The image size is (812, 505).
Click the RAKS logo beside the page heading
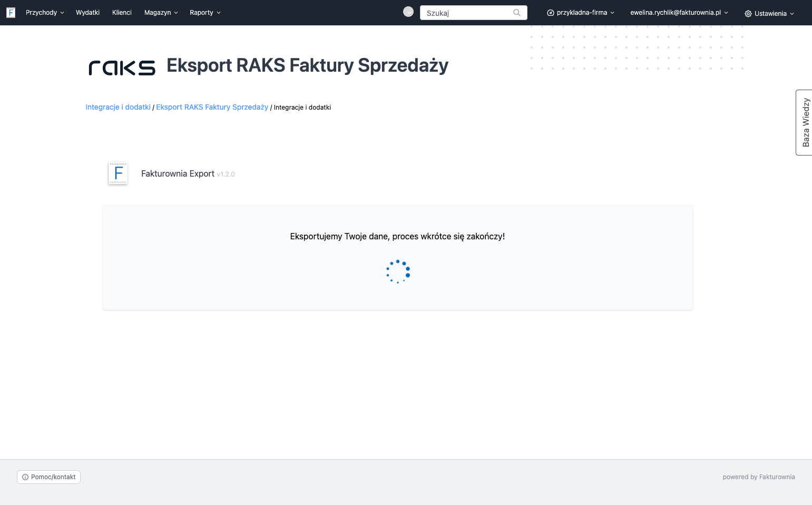pyautogui.click(x=122, y=67)
